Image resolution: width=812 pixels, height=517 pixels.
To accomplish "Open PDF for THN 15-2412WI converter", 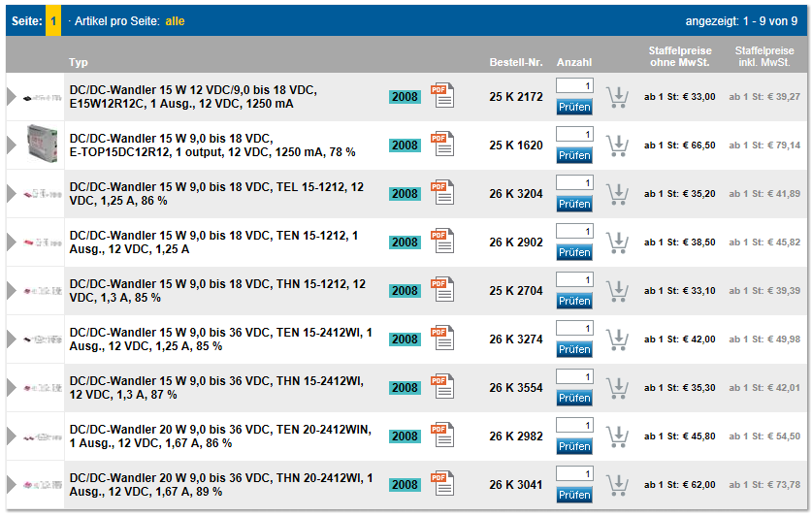I will pos(442,386).
